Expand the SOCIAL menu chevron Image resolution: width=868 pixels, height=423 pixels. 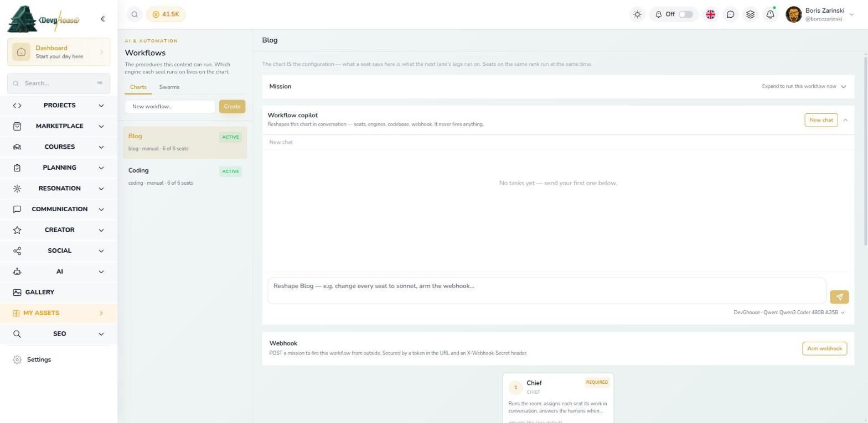tap(101, 251)
